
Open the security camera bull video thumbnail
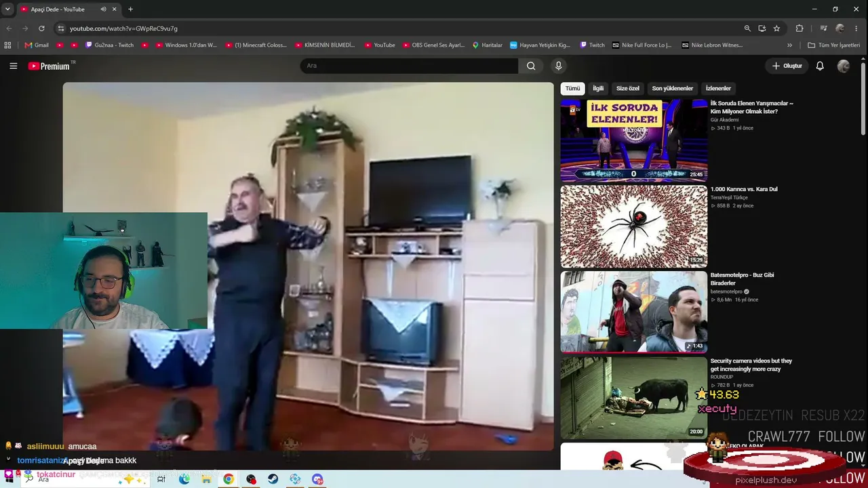[634, 398]
